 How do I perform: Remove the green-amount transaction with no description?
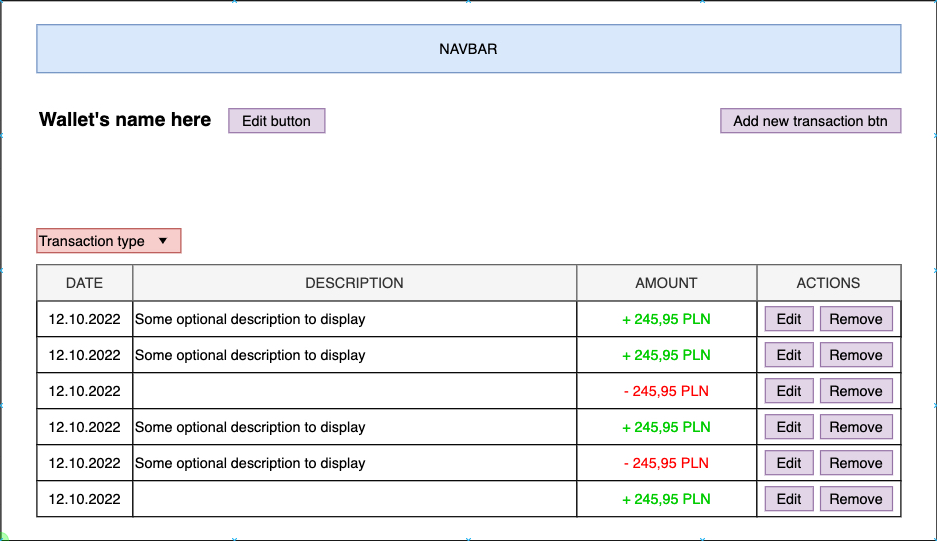(x=856, y=499)
